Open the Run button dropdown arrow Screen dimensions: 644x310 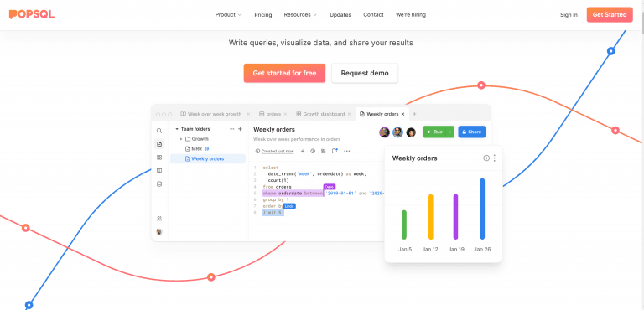pyautogui.click(x=449, y=132)
